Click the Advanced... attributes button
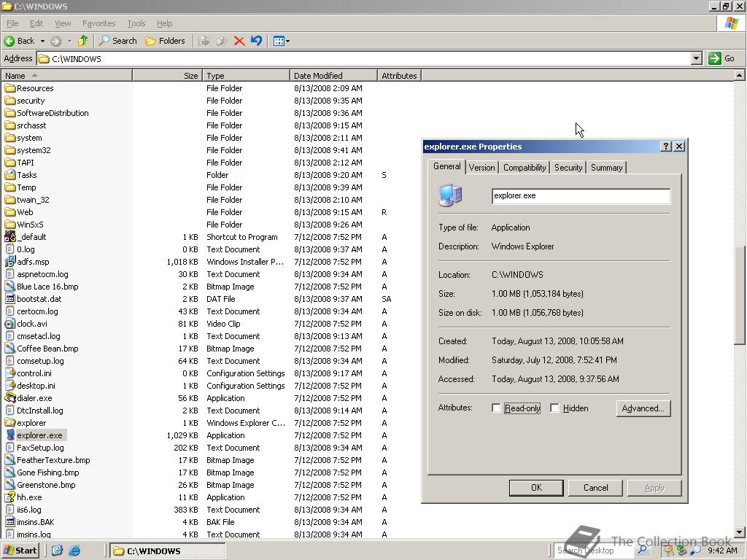The height and width of the screenshot is (560, 747). (x=643, y=408)
